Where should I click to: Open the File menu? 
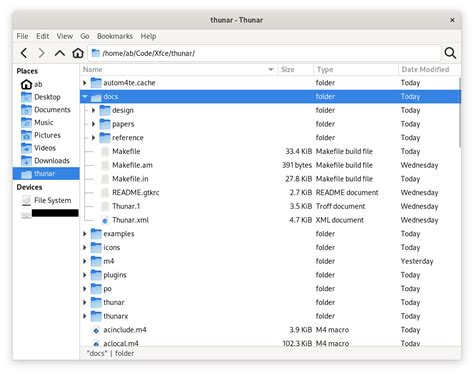pos(22,36)
